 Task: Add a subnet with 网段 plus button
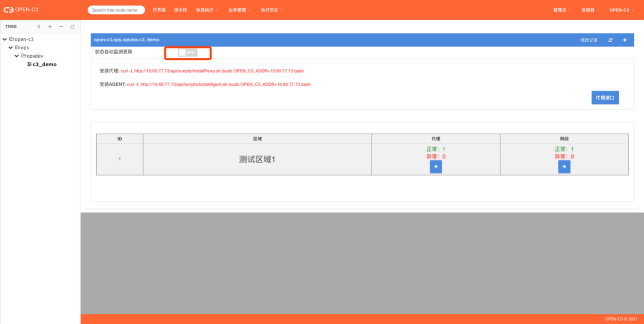pyautogui.click(x=564, y=167)
